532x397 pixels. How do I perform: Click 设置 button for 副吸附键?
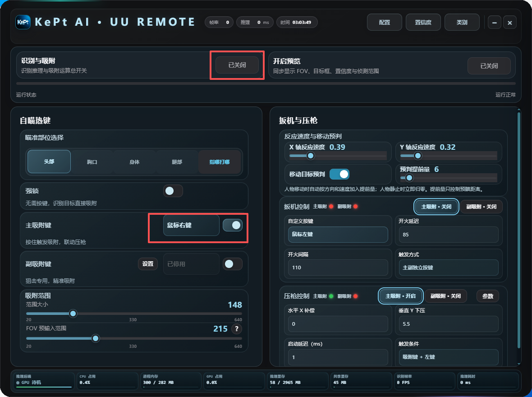coord(147,264)
